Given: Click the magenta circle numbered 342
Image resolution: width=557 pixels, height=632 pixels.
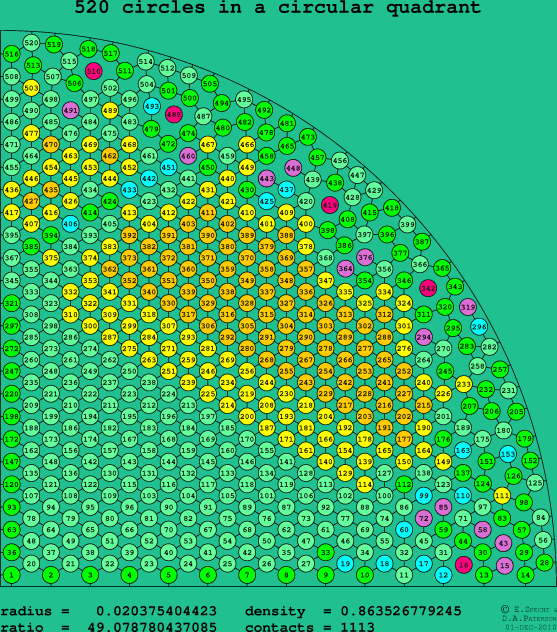Looking at the screenshot, I should point(428,288).
